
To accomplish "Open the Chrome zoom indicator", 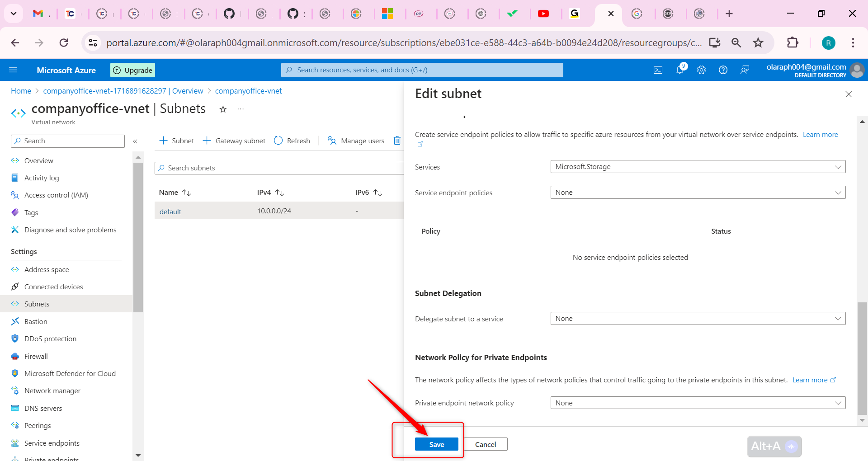I will click(736, 42).
